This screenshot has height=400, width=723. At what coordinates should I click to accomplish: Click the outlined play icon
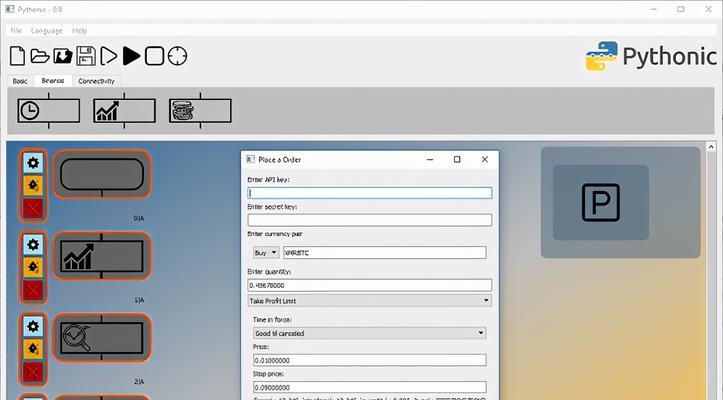point(109,56)
